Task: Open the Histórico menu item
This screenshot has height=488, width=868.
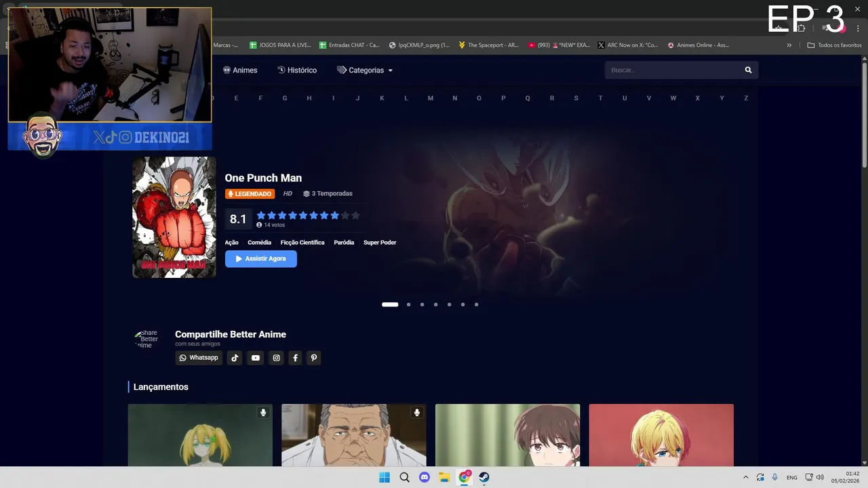Action: (x=297, y=70)
